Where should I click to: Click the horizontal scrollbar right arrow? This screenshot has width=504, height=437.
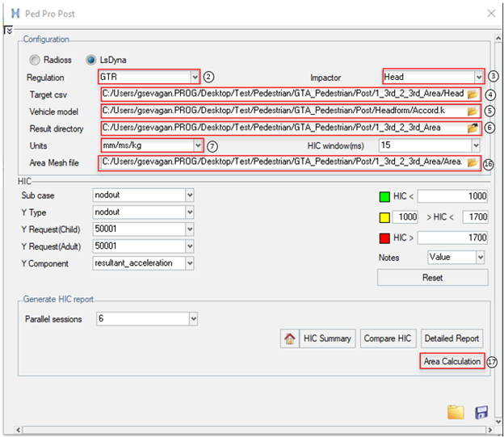[489, 430]
